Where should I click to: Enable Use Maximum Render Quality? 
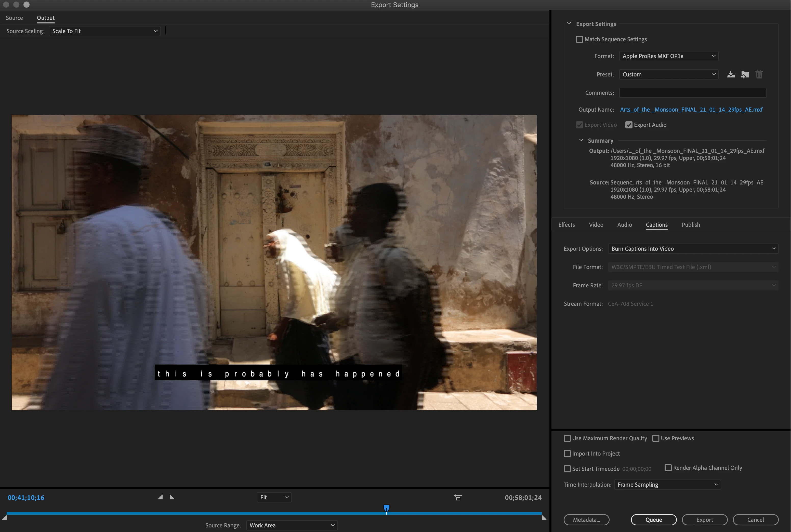click(567, 438)
